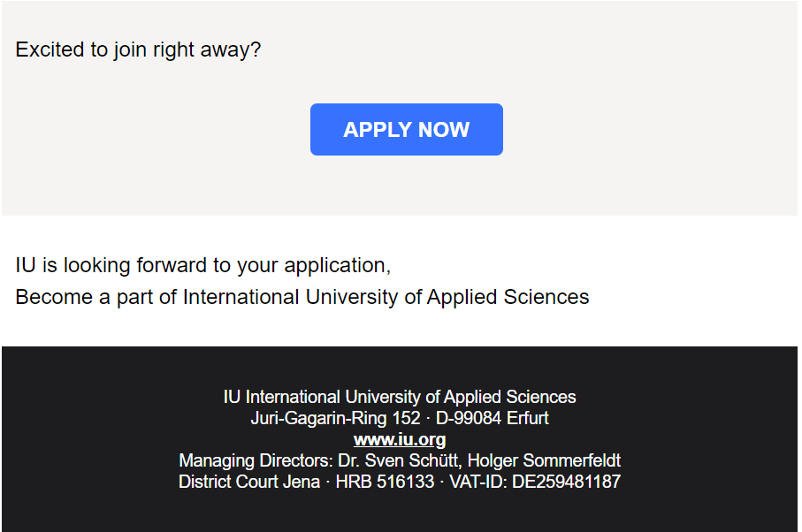This screenshot has width=802, height=532.
Task: Click the blue APPLY NOW button
Action: (406, 130)
